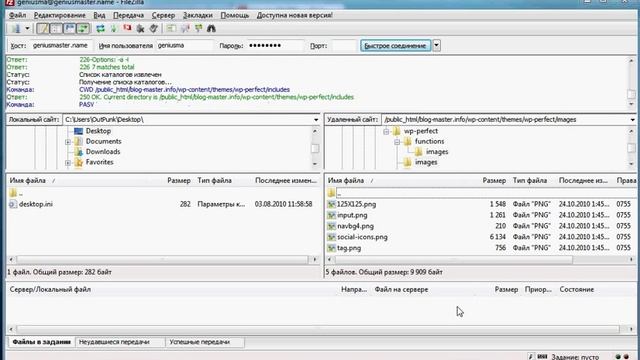Open the Сервер menu
This screenshot has height=360, width=640.
tap(163, 15)
